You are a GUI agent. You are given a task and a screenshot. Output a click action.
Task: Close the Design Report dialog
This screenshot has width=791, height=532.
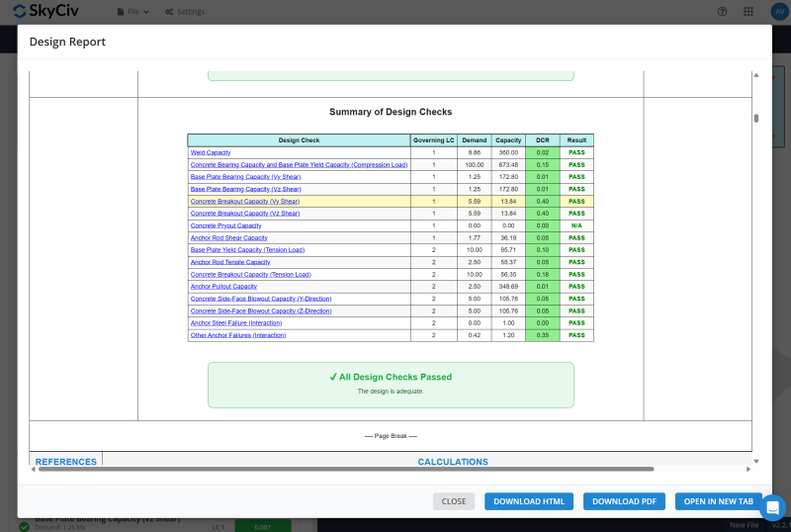click(x=454, y=501)
